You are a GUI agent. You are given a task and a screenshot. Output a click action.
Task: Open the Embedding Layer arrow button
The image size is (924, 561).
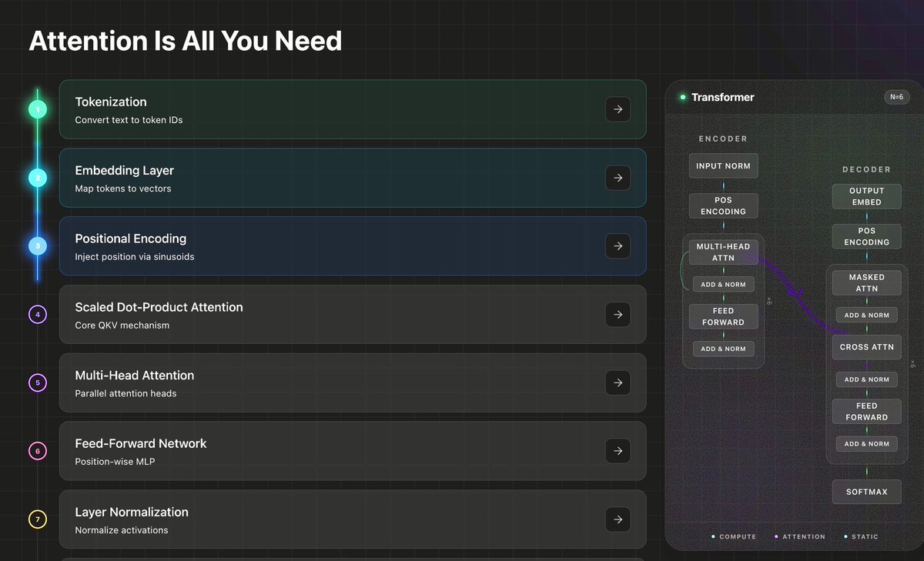[618, 178]
